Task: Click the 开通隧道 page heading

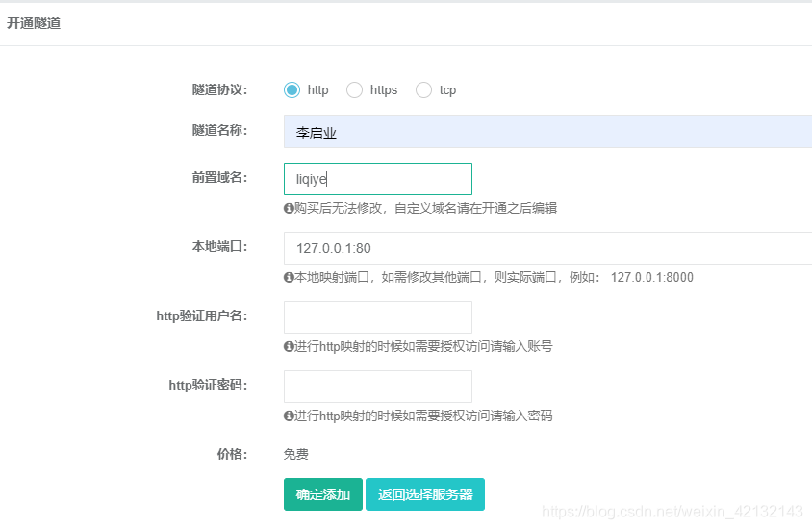Action: [x=34, y=23]
